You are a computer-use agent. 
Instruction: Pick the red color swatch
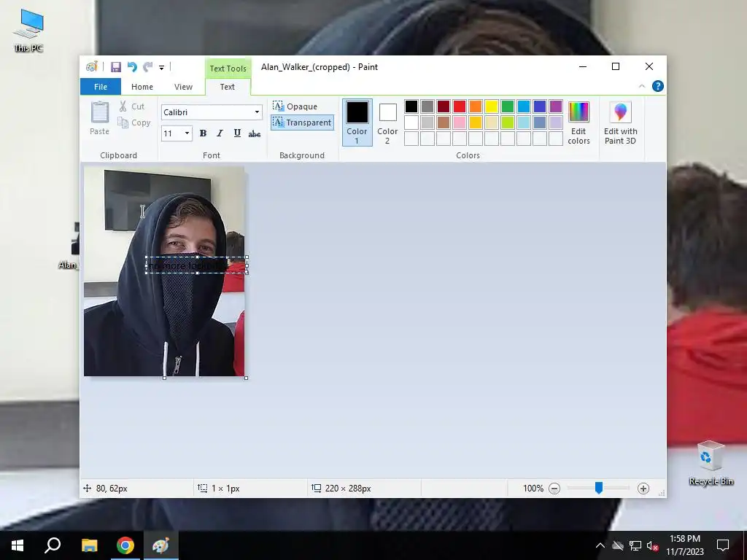click(x=460, y=106)
